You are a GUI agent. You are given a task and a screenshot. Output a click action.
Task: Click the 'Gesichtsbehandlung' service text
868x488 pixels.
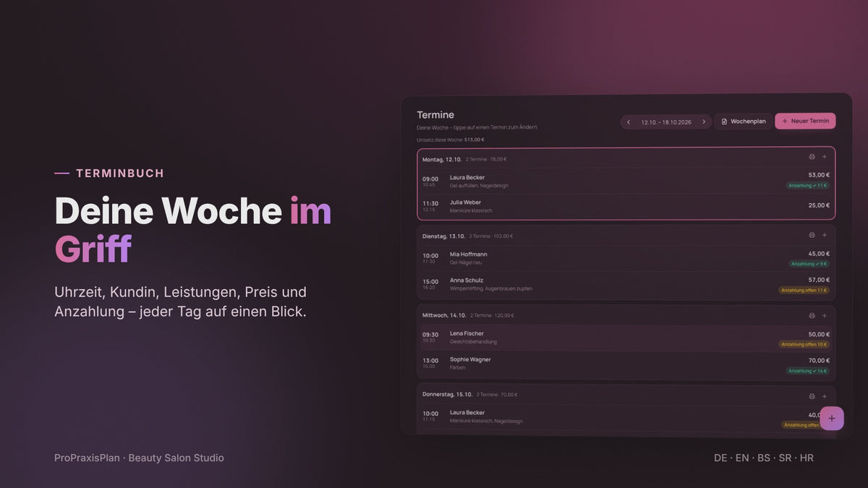coord(473,342)
